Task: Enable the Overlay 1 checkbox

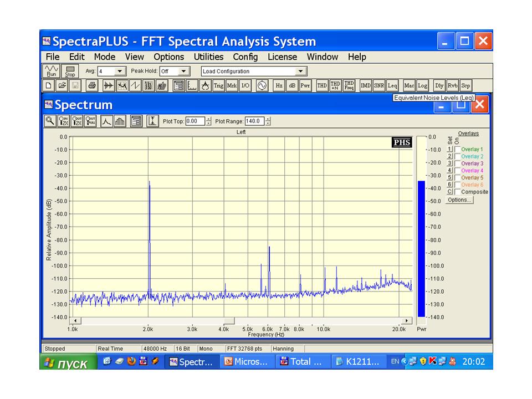Action: (x=457, y=149)
